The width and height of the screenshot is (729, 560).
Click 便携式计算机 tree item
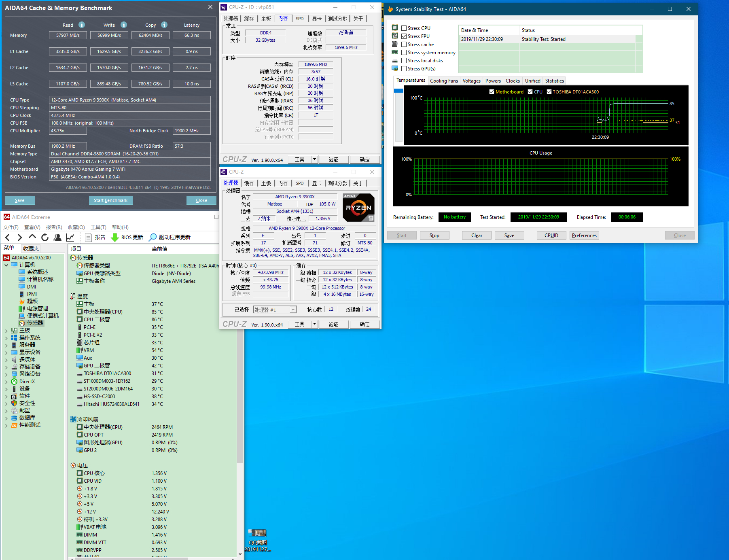(42, 316)
